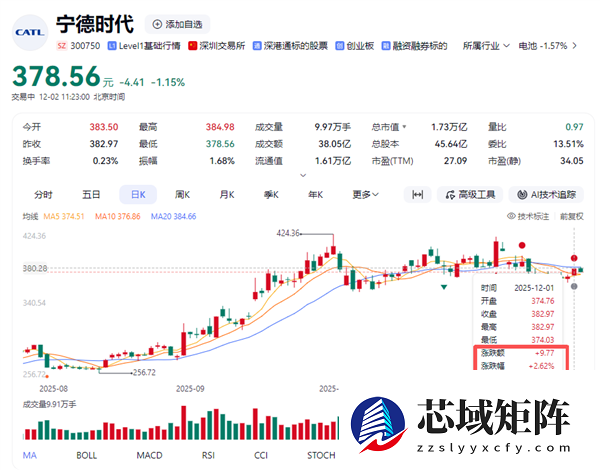Click the 成交额 38.05亿 value
The width and height of the screenshot is (600, 470).
pos(334,144)
